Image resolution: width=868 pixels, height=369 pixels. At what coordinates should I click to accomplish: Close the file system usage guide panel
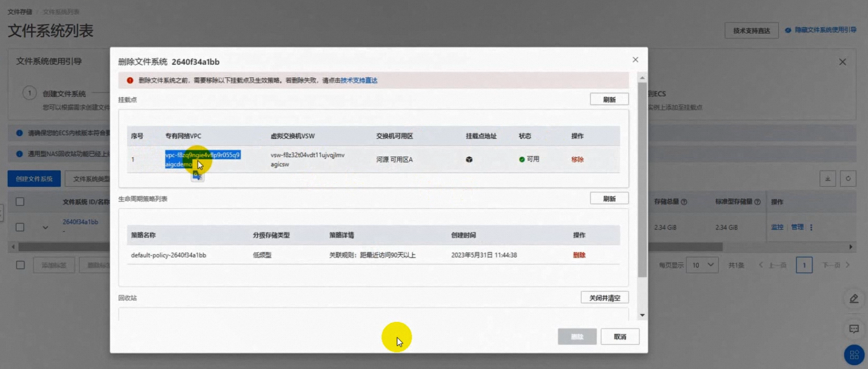[x=842, y=62]
